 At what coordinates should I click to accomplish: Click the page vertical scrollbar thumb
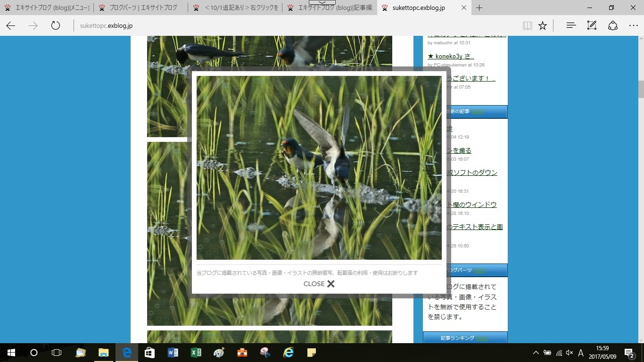(x=641, y=89)
